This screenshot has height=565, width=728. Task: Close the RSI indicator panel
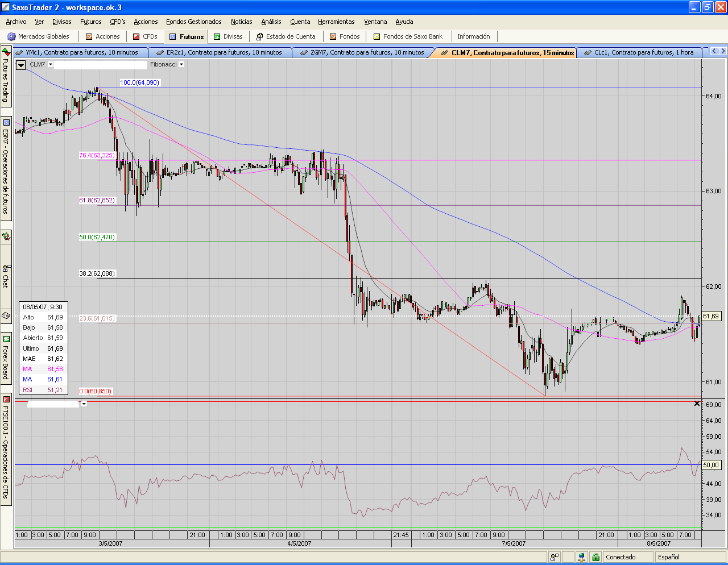tap(697, 404)
